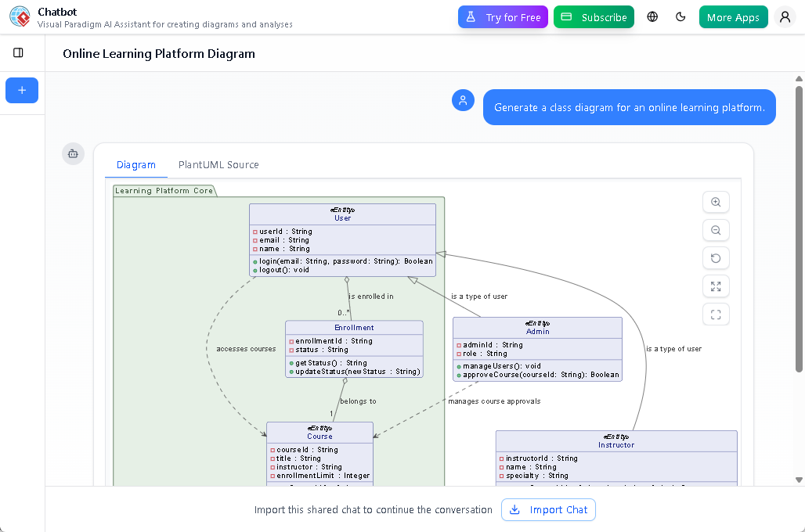Select the User entity class in the diagram

coord(342,239)
